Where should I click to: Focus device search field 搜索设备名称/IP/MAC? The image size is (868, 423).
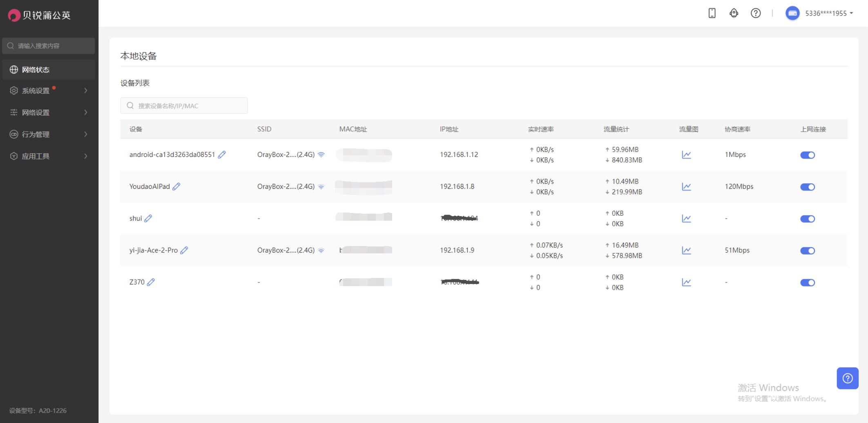(184, 105)
